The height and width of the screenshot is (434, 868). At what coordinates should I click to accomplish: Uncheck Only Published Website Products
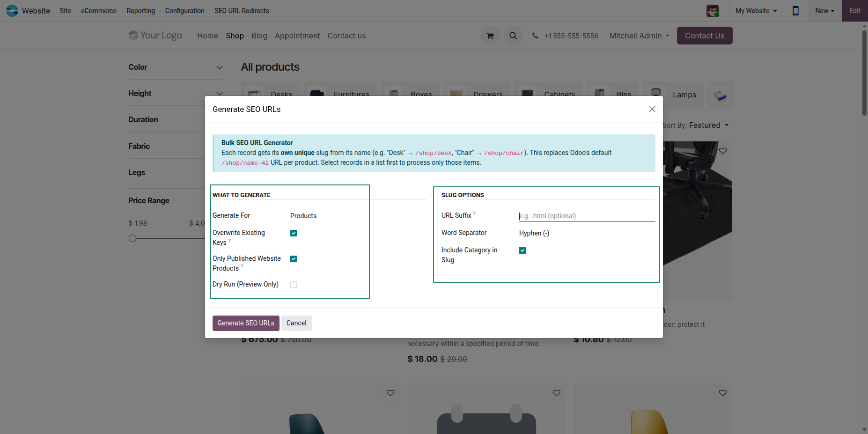point(294,259)
